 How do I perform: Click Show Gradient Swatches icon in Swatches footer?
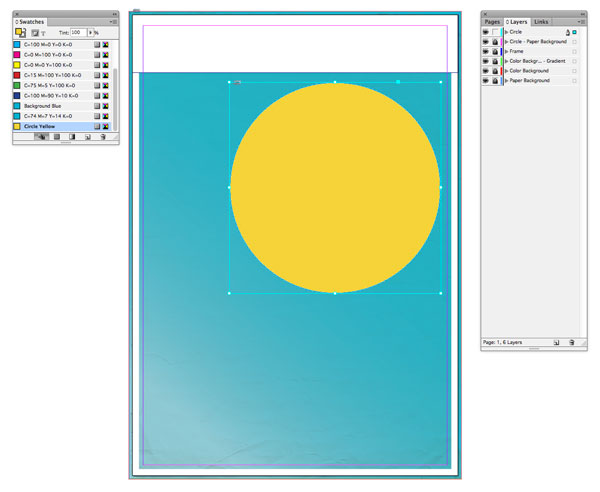pyautogui.click(x=72, y=137)
